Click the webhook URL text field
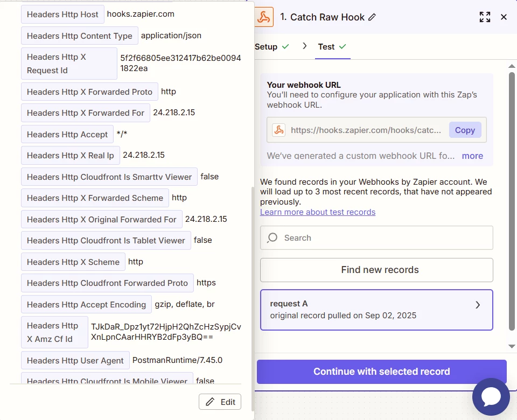 (x=376, y=130)
